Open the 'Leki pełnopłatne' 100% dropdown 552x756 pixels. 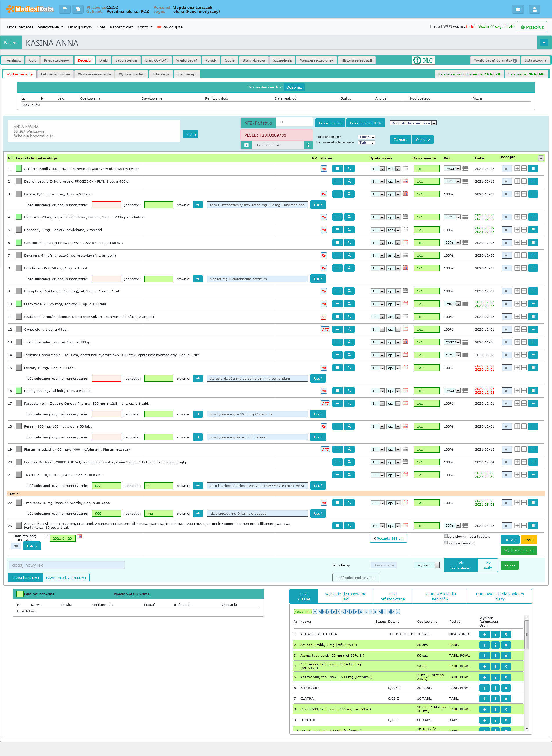(366, 137)
